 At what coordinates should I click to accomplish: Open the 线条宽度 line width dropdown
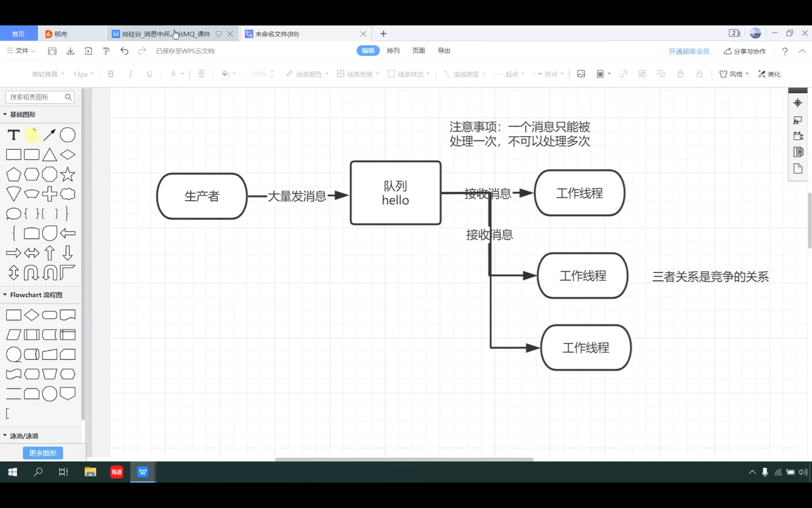[x=358, y=74]
